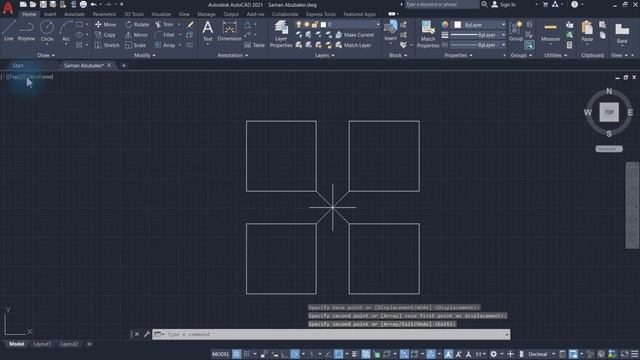Toggle snap mode in status bar
The image size is (640, 360).
[247, 354]
